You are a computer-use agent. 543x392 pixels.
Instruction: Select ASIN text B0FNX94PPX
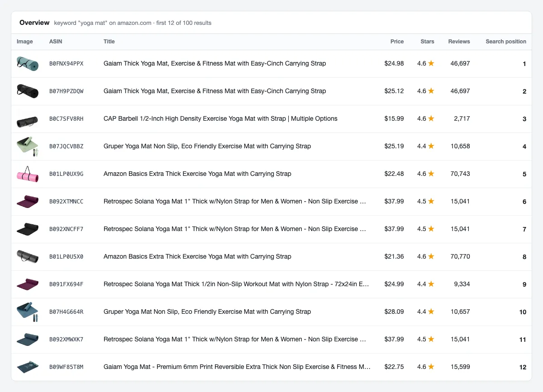coord(67,64)
